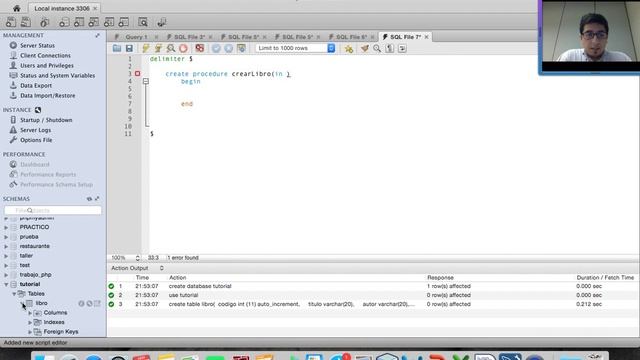Execute current statement with lightning cursor icon

[x=158, y=48]
